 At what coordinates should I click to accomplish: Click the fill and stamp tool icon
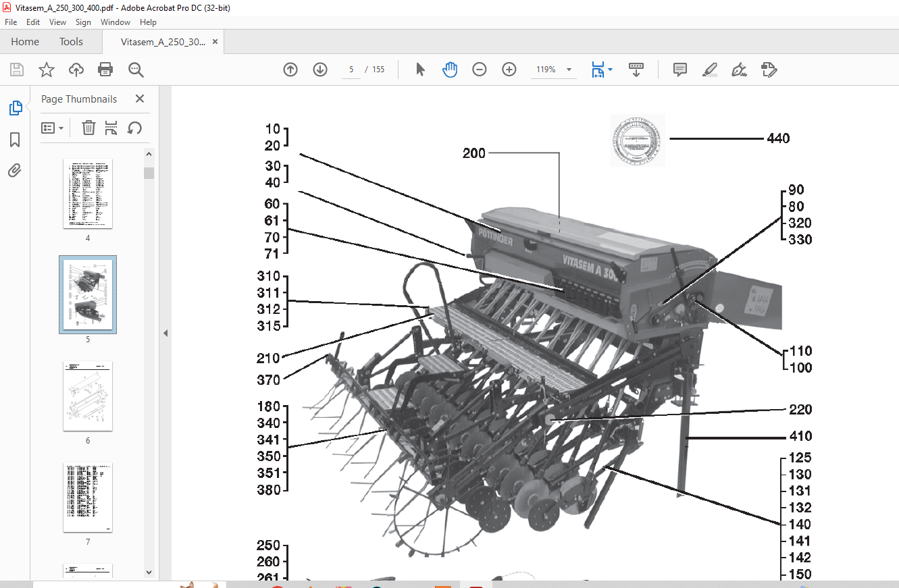769,70
